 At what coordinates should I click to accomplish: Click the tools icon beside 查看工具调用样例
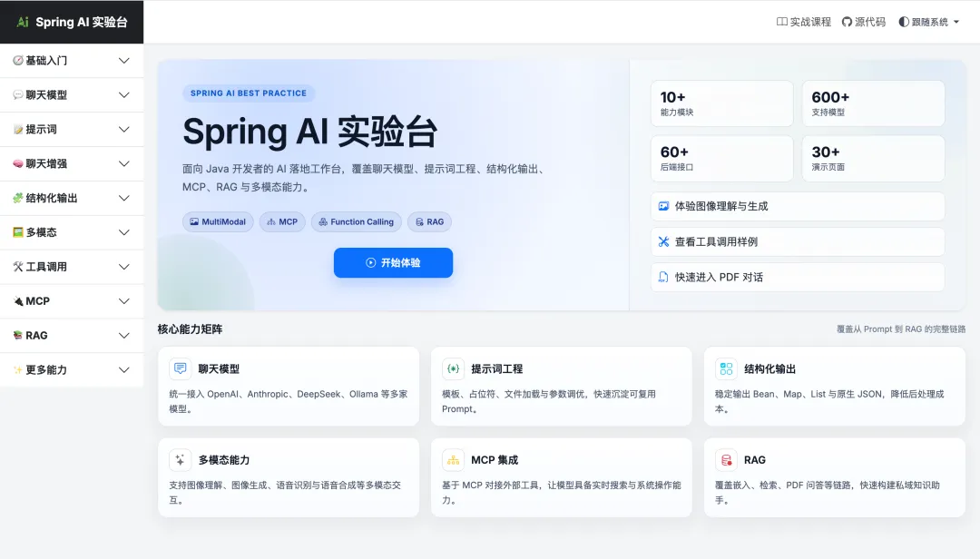663,242
